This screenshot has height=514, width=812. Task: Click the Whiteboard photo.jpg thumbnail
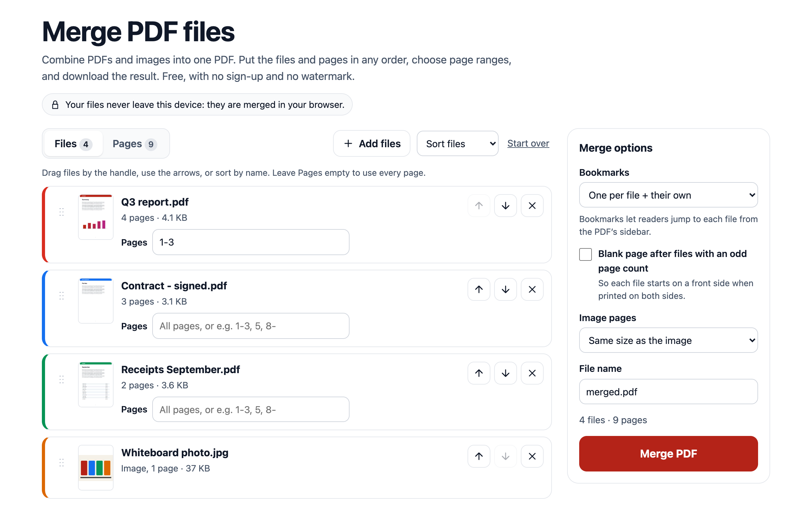[x=96, y=467]
